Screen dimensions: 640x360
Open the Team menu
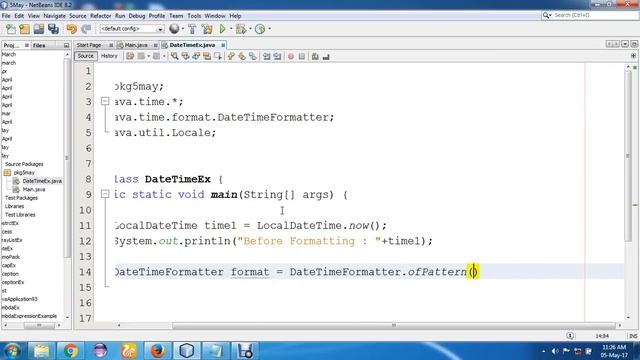tap(176, 16)
